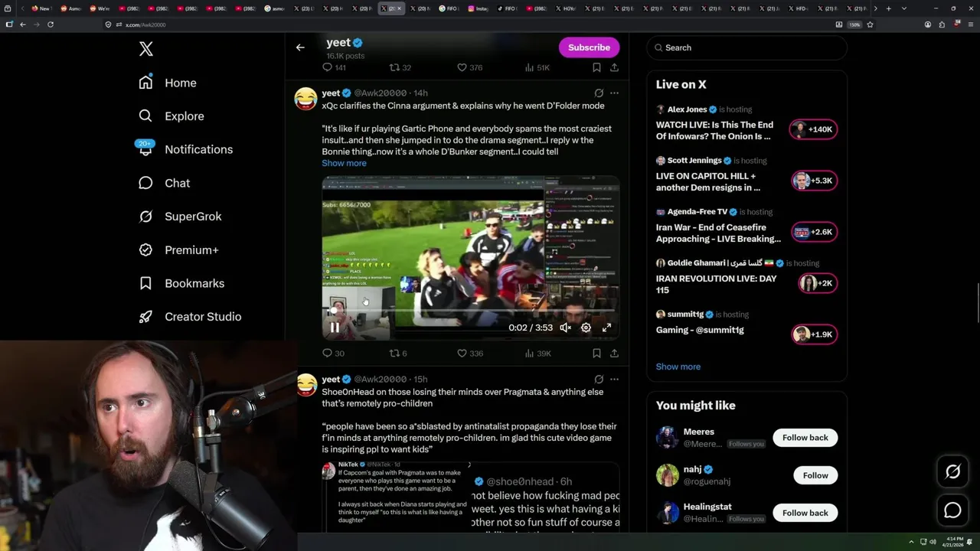Open Notifications in the sidebar
Viewport: 980px width, 551px height.
click(185, 149)
